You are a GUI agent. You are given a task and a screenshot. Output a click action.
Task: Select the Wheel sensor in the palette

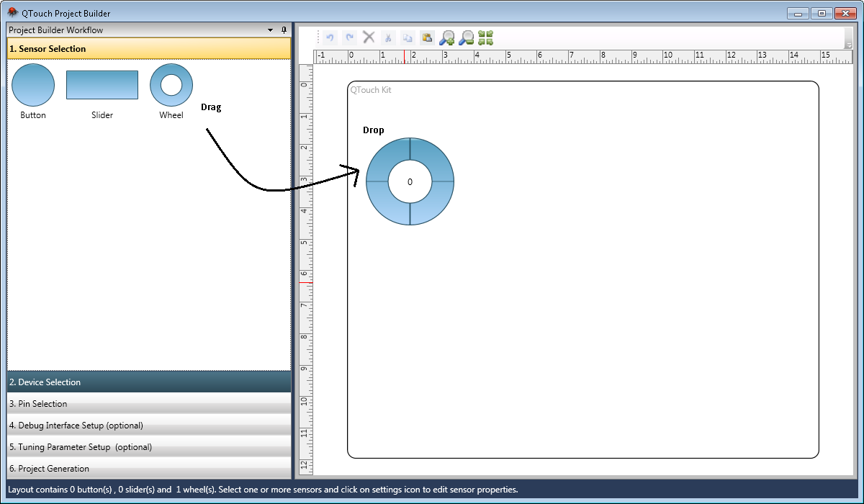coord(171,85)
